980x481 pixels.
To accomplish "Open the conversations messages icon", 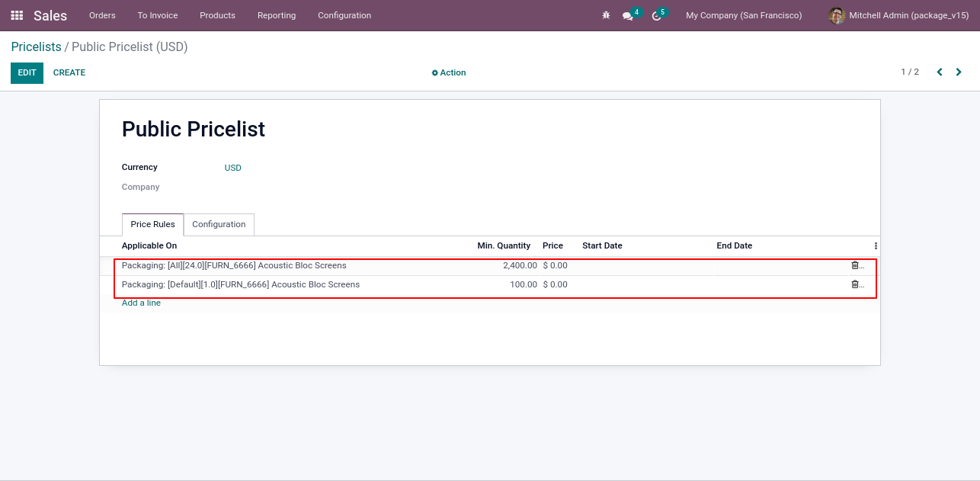I will tap(628, 15).
